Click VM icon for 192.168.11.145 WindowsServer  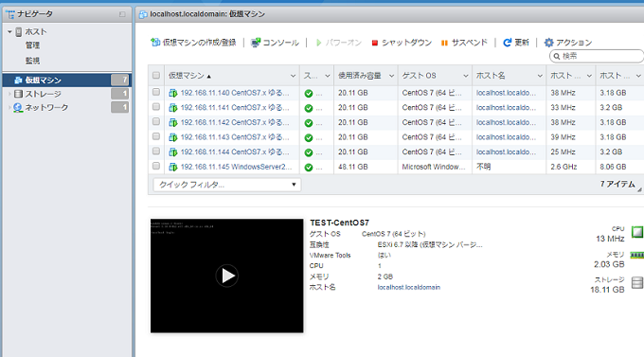173,168
